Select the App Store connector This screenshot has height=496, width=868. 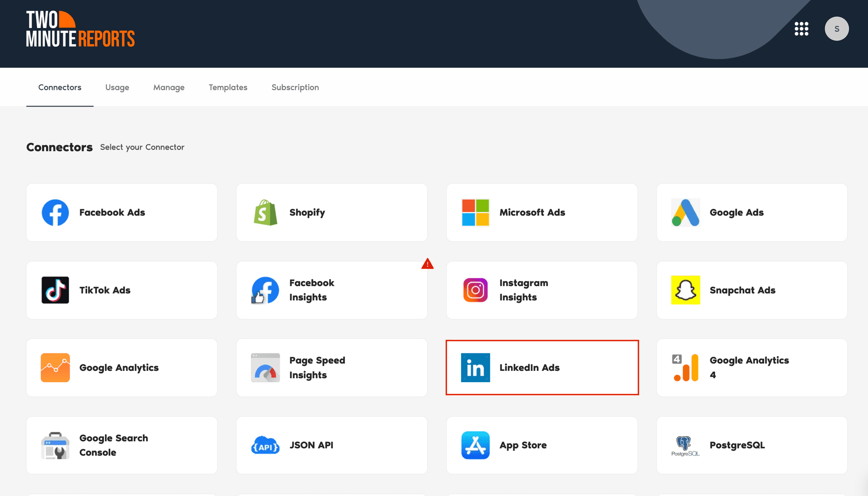pos(475,445)
